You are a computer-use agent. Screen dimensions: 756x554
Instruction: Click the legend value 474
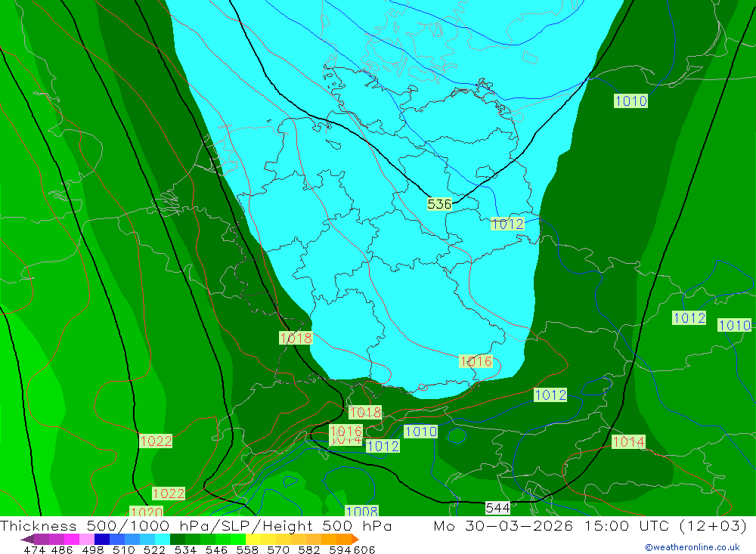point(34,550)
